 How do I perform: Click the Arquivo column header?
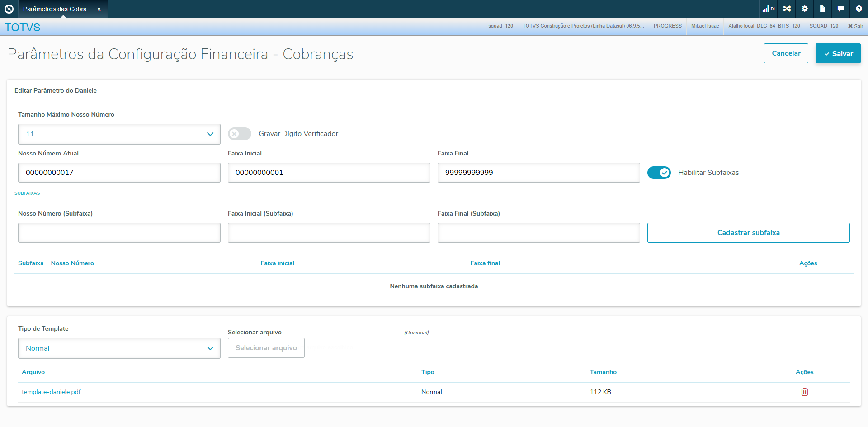(33, 372)
